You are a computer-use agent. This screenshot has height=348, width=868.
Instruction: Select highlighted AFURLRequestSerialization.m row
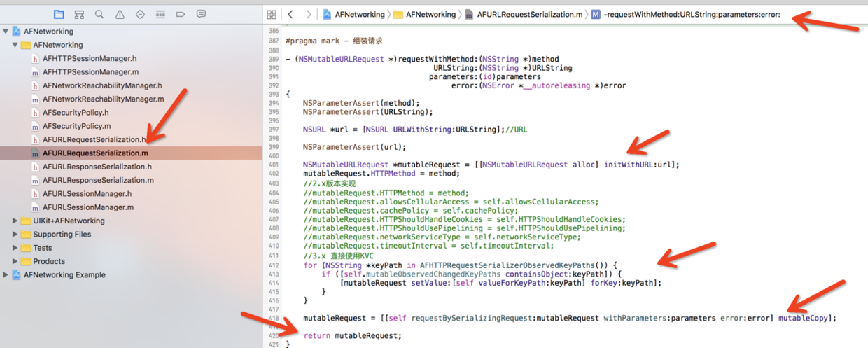tap(130, 153)
